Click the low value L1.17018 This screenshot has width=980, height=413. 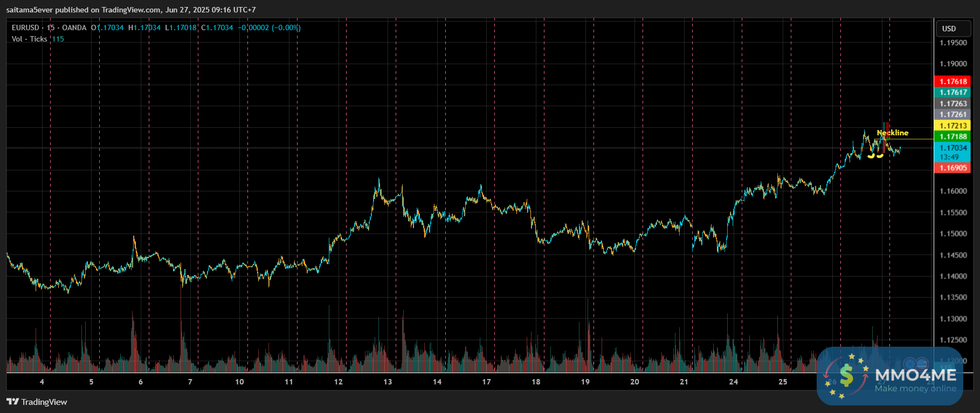coord(181,27)
